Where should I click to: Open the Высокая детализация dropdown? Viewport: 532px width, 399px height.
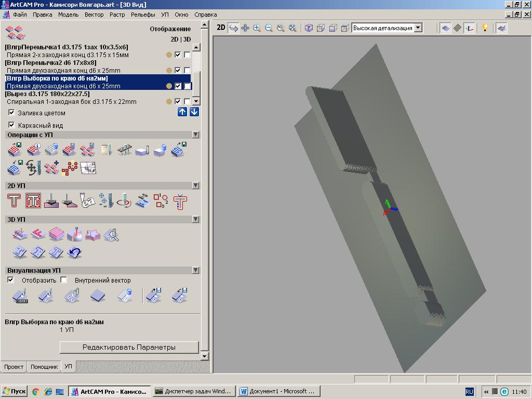(x=418, y=28)
